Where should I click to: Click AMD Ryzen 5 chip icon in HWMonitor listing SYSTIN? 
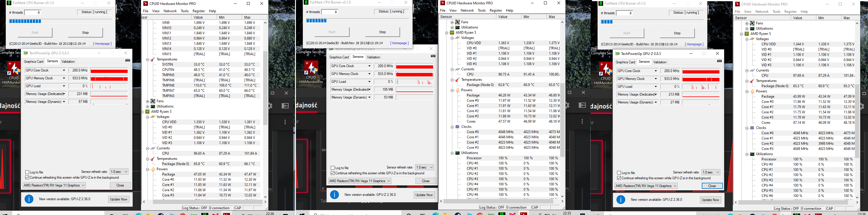tap(147, 111)
